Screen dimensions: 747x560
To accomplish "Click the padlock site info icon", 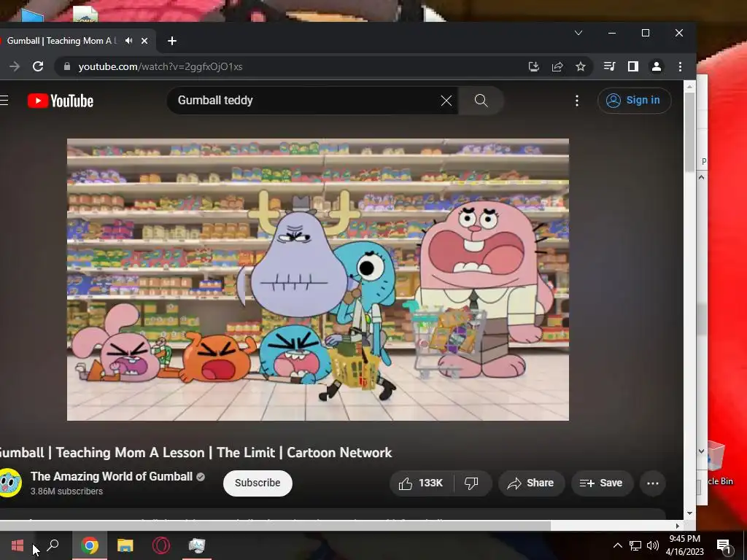I will pos(67,66).
